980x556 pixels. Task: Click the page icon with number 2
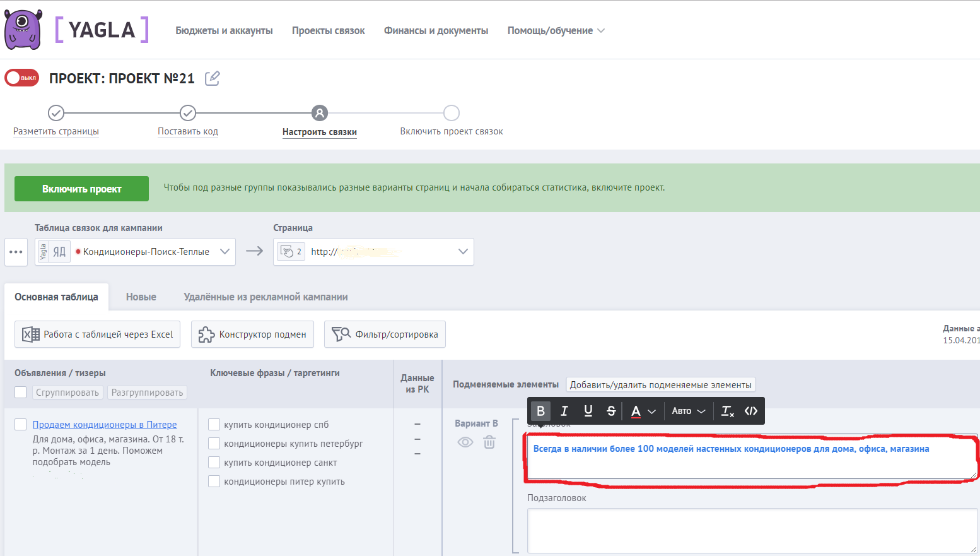click(291, 252)
